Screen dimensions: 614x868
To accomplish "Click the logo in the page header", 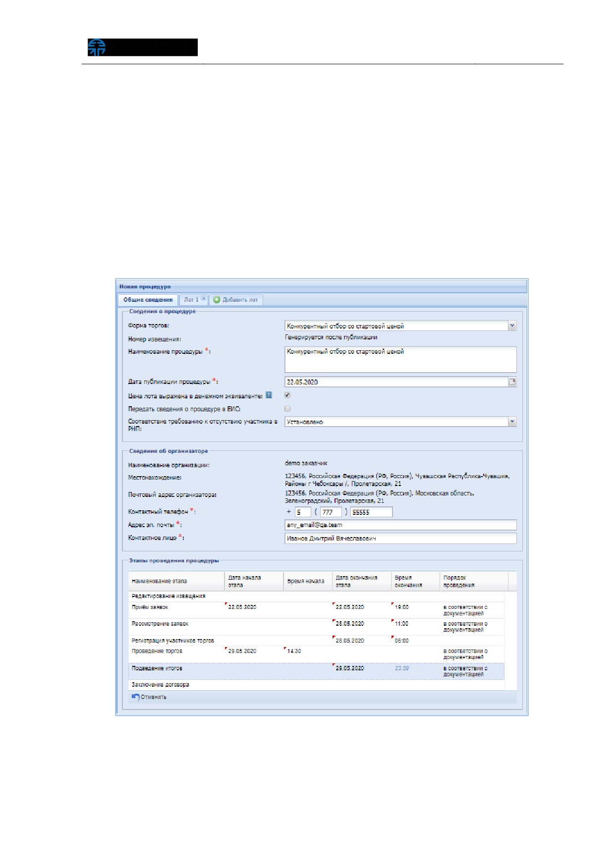I will [x=143, y=47].
